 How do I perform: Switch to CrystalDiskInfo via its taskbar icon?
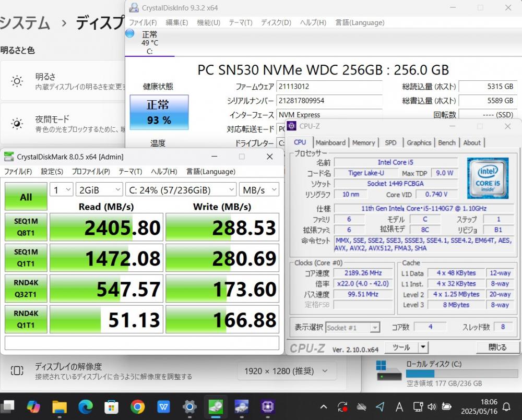pos(242,406)
